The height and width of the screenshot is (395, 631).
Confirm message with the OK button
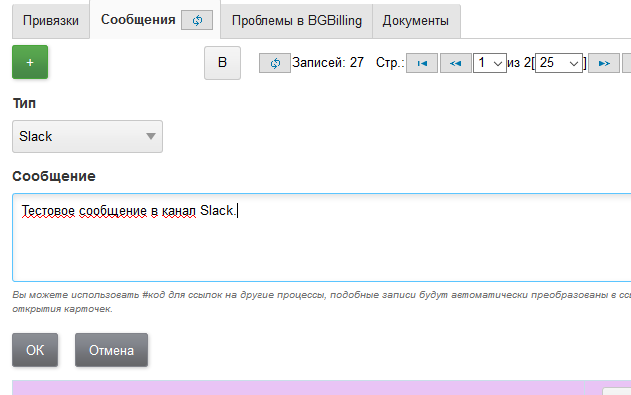pyautogui.click(x=35, y=350)
